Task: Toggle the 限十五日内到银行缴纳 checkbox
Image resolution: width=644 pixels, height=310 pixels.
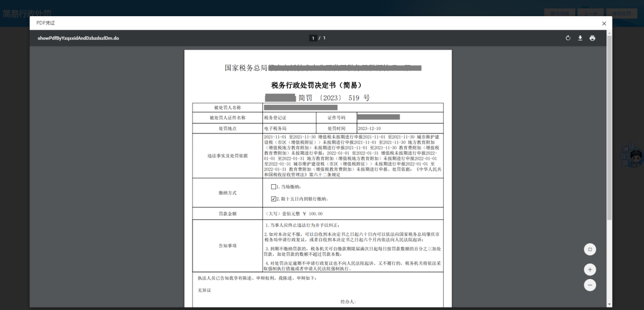Action: click(x=274, y=199)
